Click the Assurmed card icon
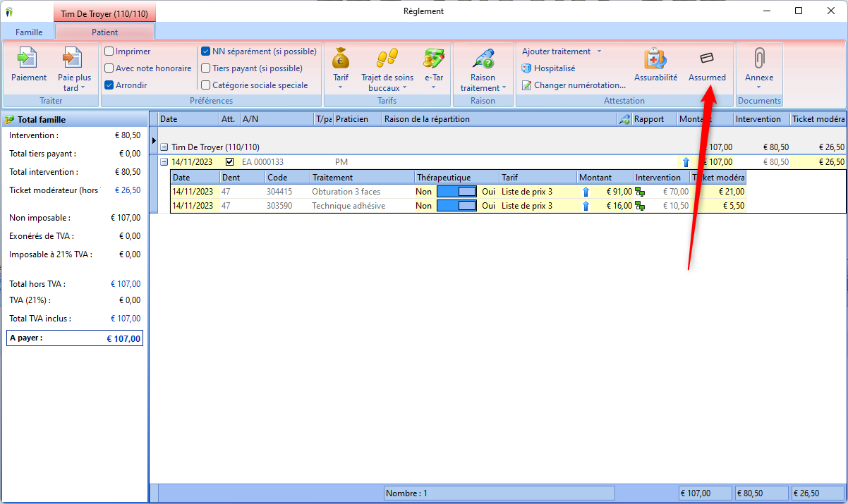The width and height of the screenshot is (848, 504). 707,59
